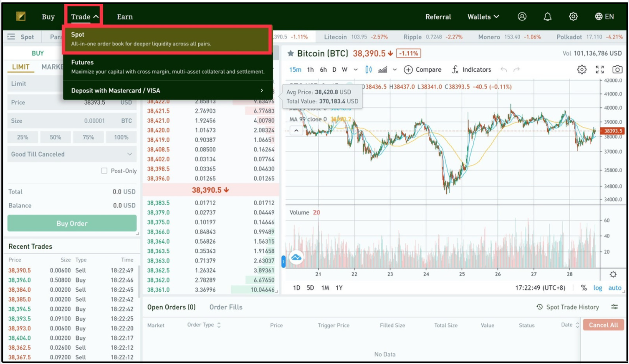Viewport: 629px width, 364px height.
Task: Collapse the chart legend caret button
Action: (296, 131)
